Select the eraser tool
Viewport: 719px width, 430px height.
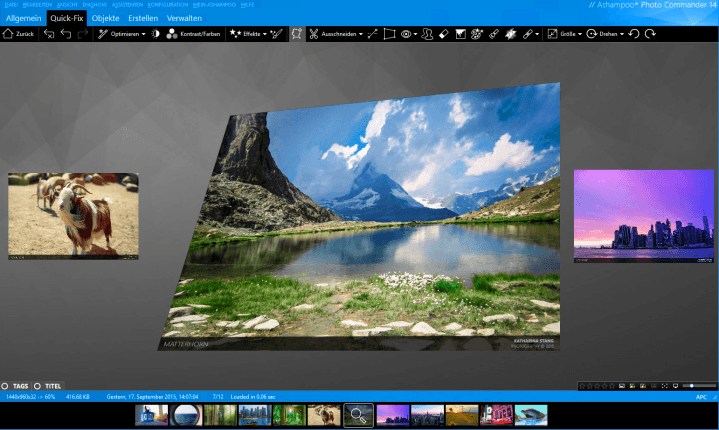click(443, 34)
